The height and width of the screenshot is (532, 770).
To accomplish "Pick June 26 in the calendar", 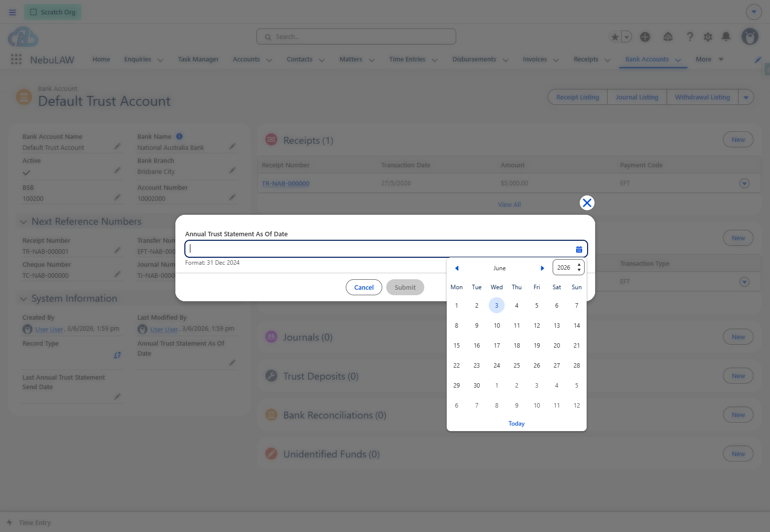I will [537, 366].
